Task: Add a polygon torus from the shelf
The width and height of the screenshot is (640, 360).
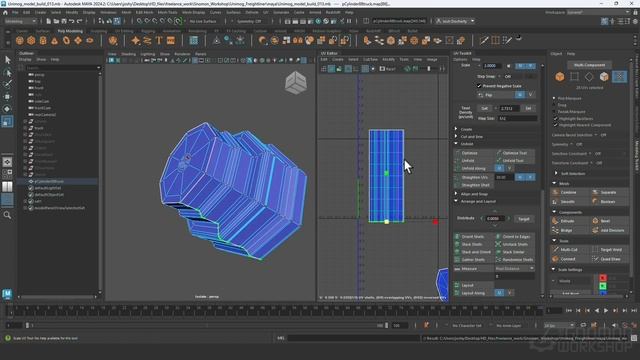Action: pos(67,40)
